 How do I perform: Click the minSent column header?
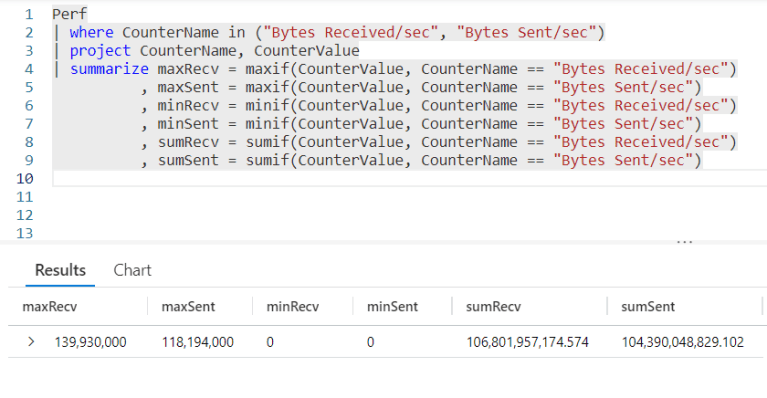(x=392, y=307)
